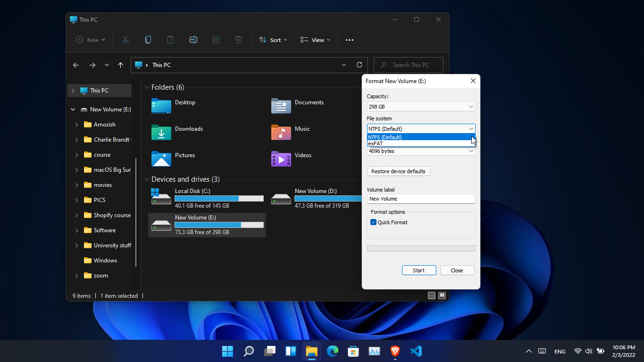Open the Capacity dropdown
Image resolution: width=644 pixels, height=362 pixels.
click(421, 107)
